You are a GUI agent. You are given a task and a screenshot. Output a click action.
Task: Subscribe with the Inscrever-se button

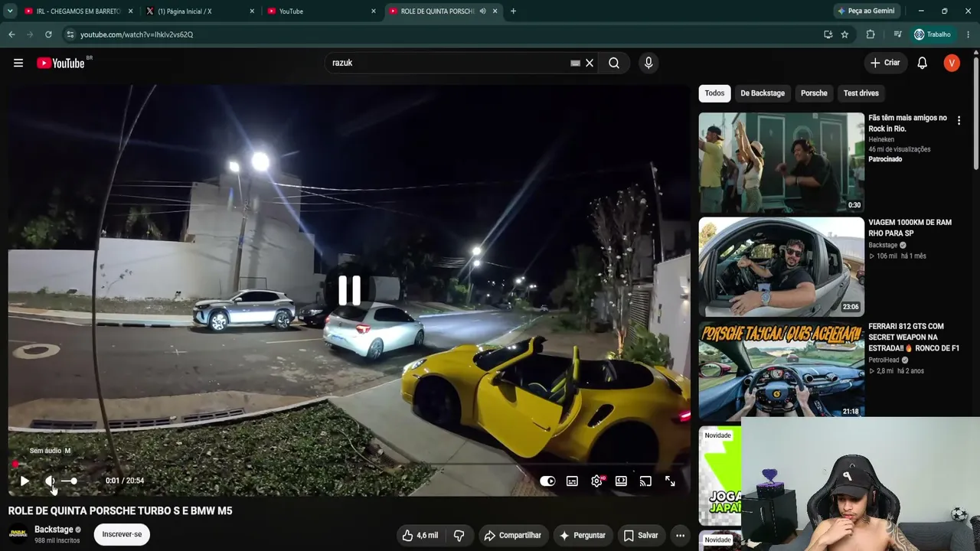(122, 534)
